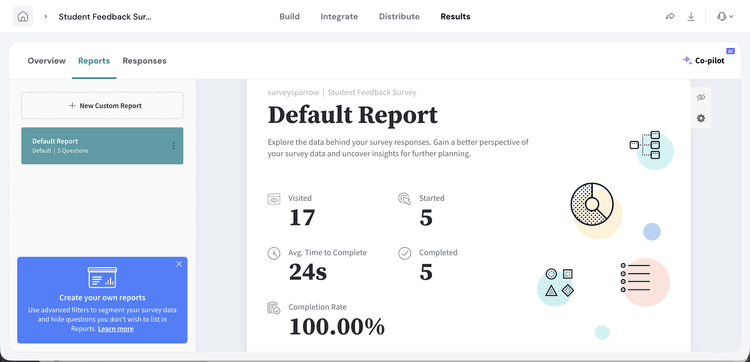Click the Completed checkmark icon
750x362 pixels.
(x=405, y=253)
